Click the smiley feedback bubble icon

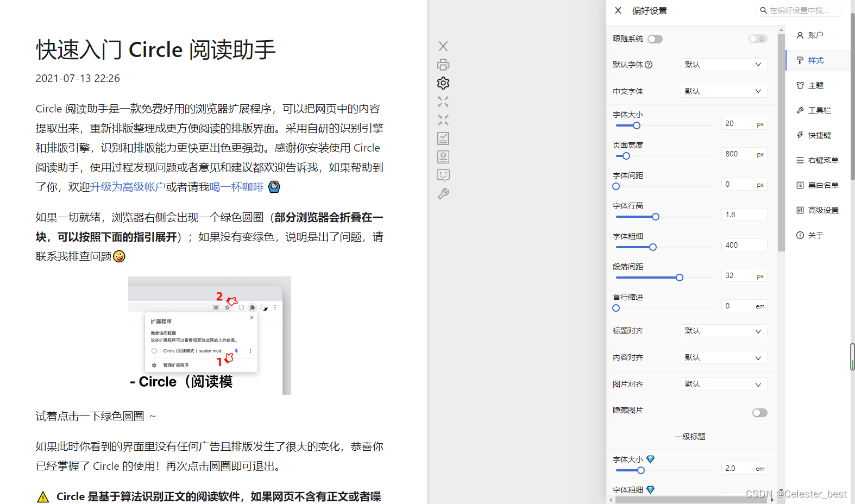443,175
